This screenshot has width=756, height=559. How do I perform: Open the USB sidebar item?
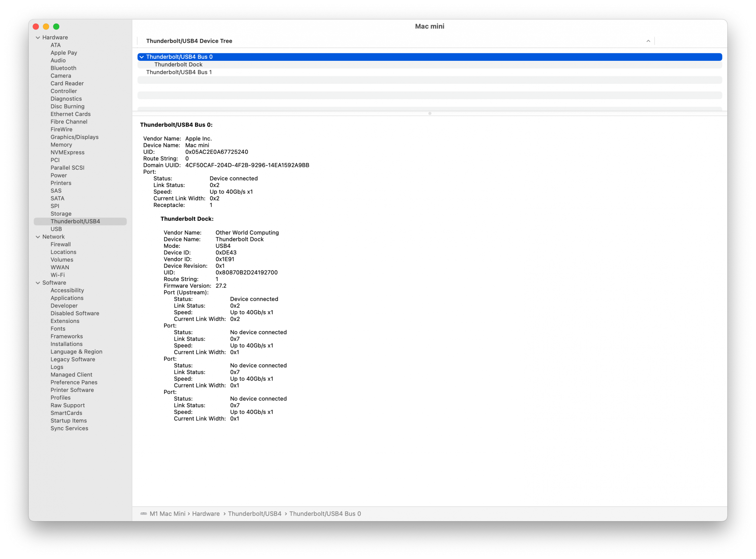pyautogui.click(x=56, y=229)
